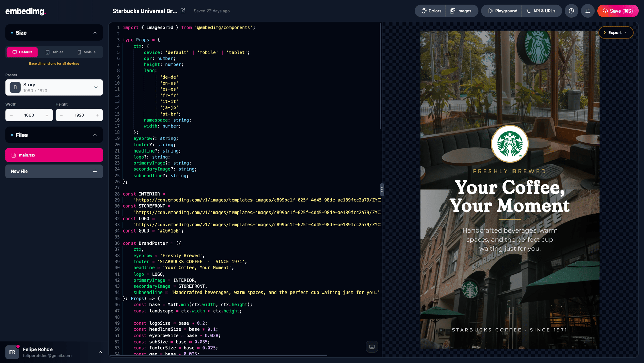Decrease height with minus button
This screenshot has width=644, height=363.
click(61, 115)
